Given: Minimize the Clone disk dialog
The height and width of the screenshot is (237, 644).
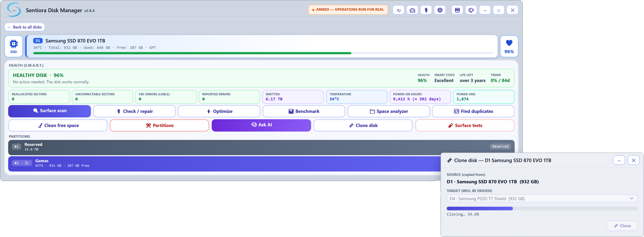Looking at the screenshot, I should (619, 160).
